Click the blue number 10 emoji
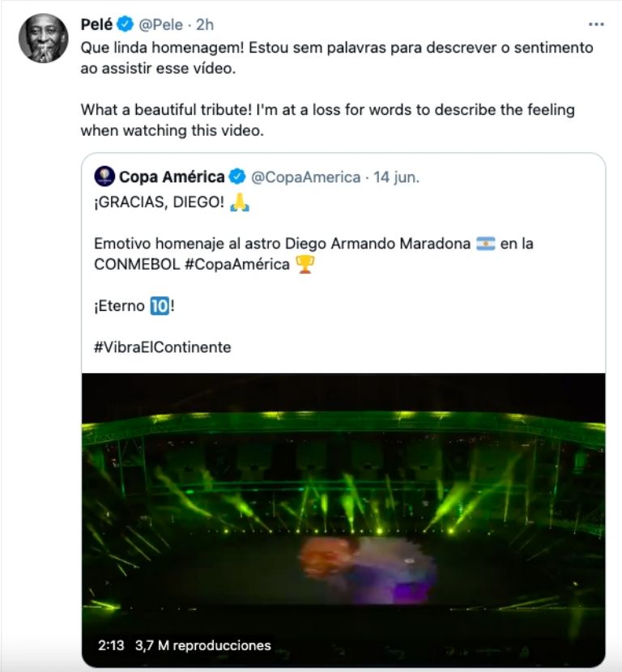The image size is (622, 672). (158, 308)
